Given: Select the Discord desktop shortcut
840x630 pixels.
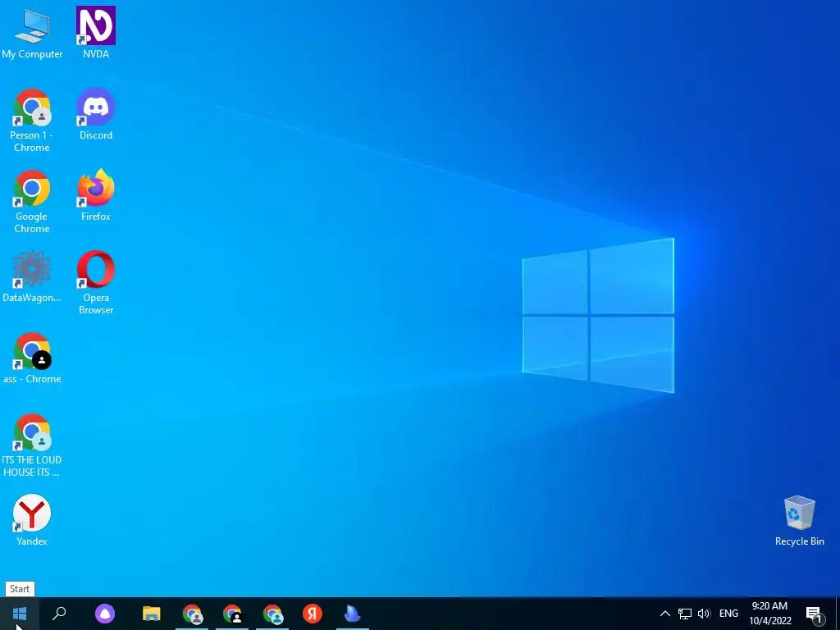Looking at the screenshot, I should pyautogui.click(x=96, y=114).
